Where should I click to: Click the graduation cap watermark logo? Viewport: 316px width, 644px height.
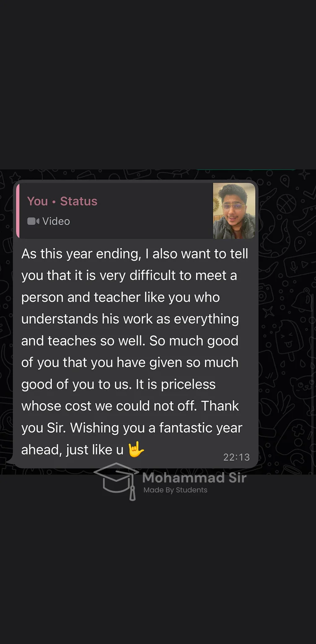tap(117, 481)
